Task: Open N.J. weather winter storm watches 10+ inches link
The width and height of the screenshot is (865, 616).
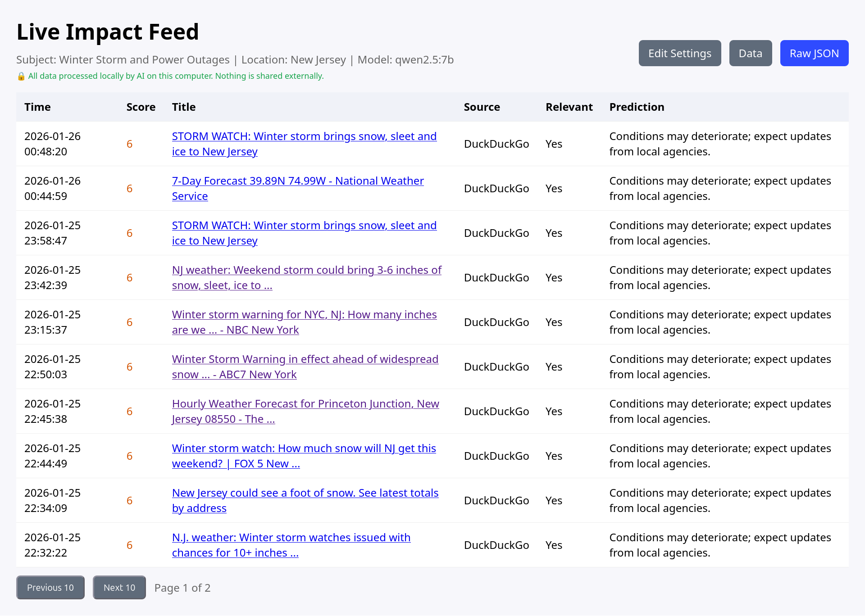Action: point(291,545)
